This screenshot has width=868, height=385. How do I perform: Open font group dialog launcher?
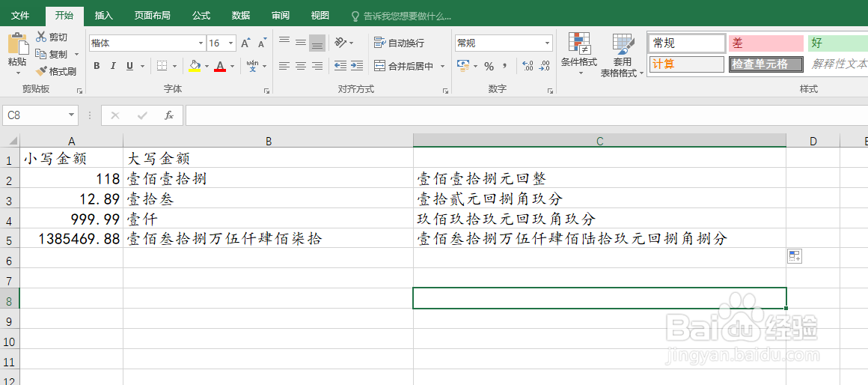click(x=267, y=91)
